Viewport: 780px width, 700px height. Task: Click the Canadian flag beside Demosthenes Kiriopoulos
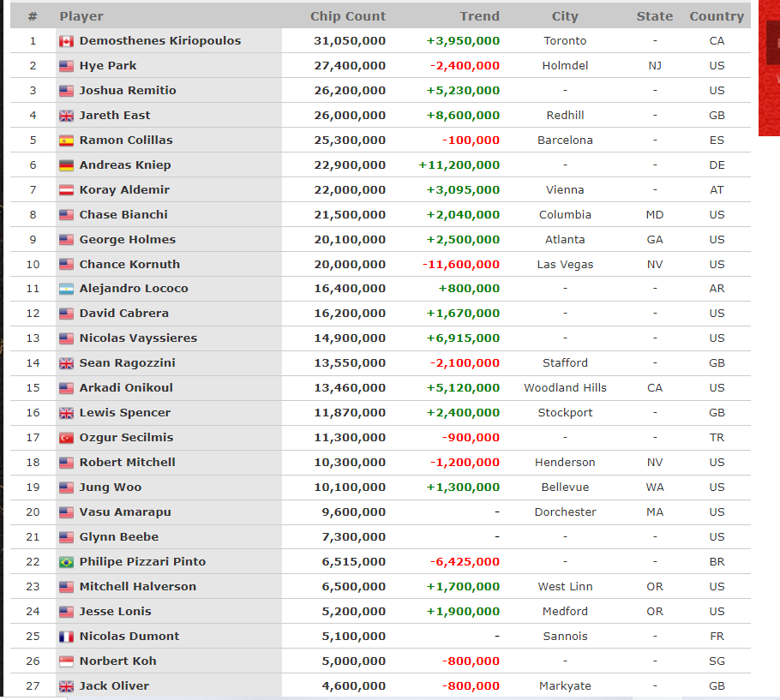click(x=66, y=41)
